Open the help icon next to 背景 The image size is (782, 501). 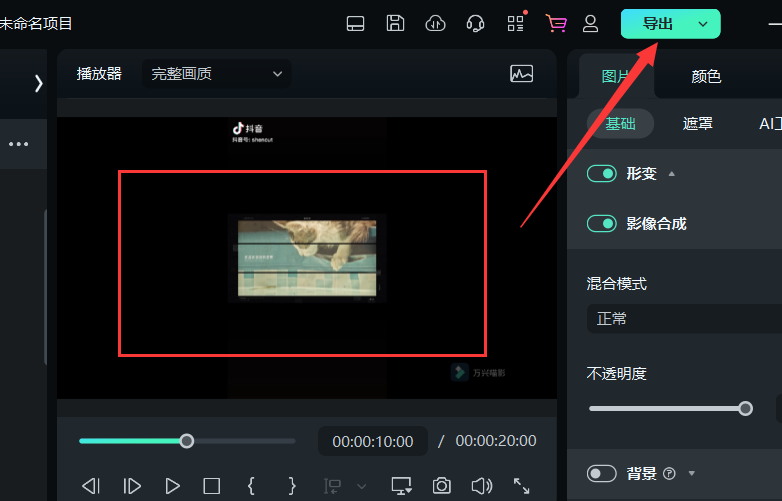coord(669,474)
